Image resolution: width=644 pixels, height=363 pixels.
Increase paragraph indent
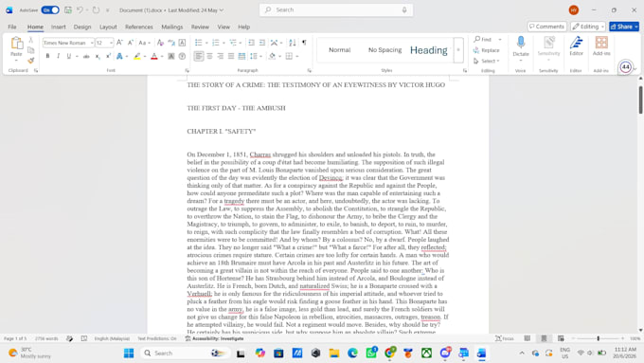[262, 43]
